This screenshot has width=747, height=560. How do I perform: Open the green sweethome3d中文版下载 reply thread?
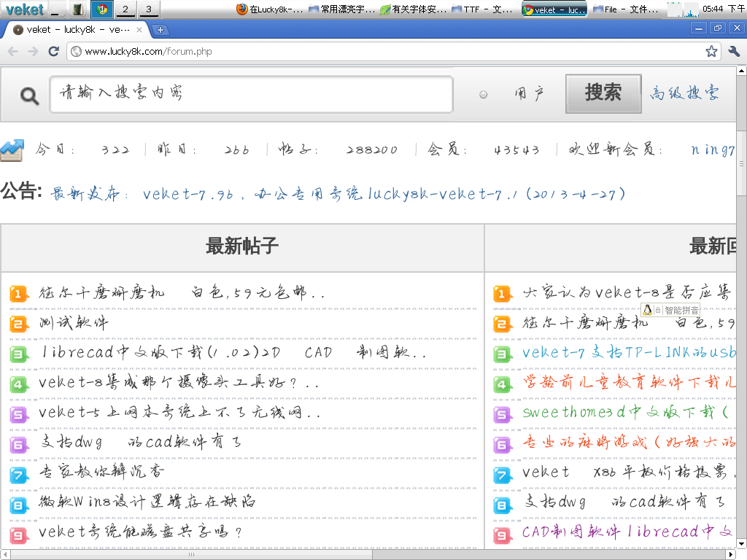tap(625, 412)
